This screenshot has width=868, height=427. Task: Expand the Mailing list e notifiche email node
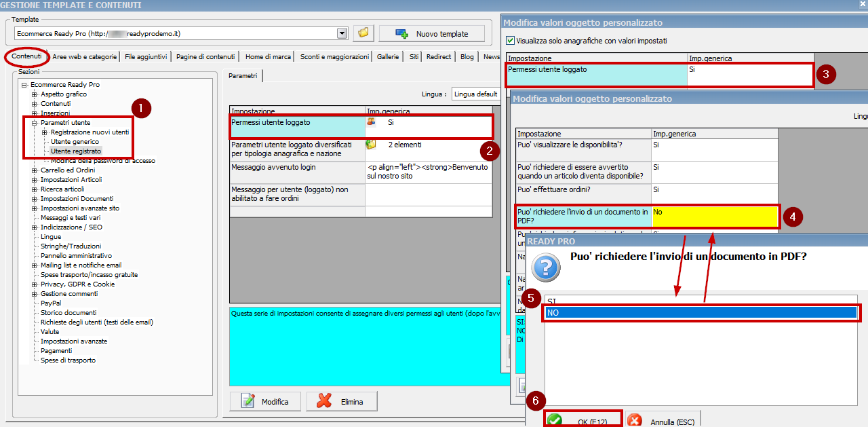[x=35, y=265]
